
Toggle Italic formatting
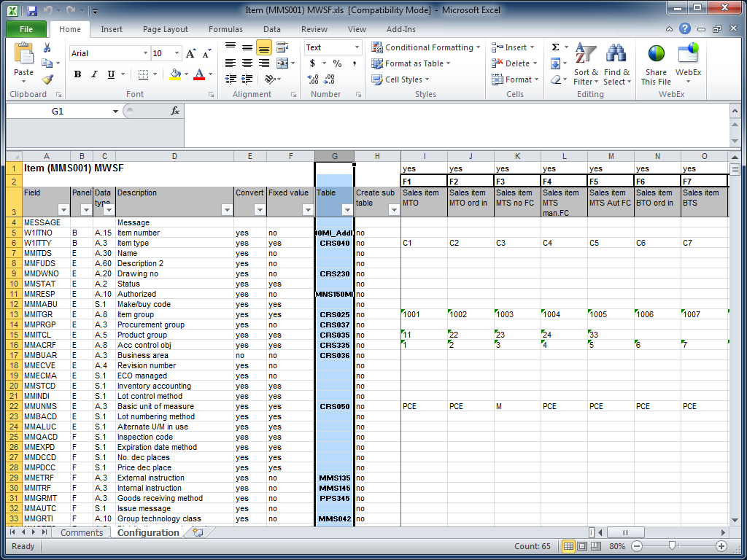pyautogui.click(x=94, y=74)
